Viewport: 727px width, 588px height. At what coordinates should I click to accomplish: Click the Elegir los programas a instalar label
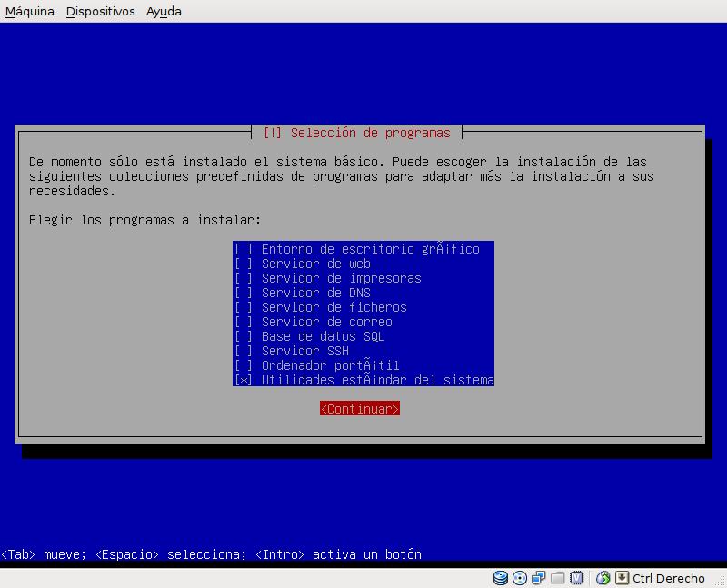[x=144, y=220]
